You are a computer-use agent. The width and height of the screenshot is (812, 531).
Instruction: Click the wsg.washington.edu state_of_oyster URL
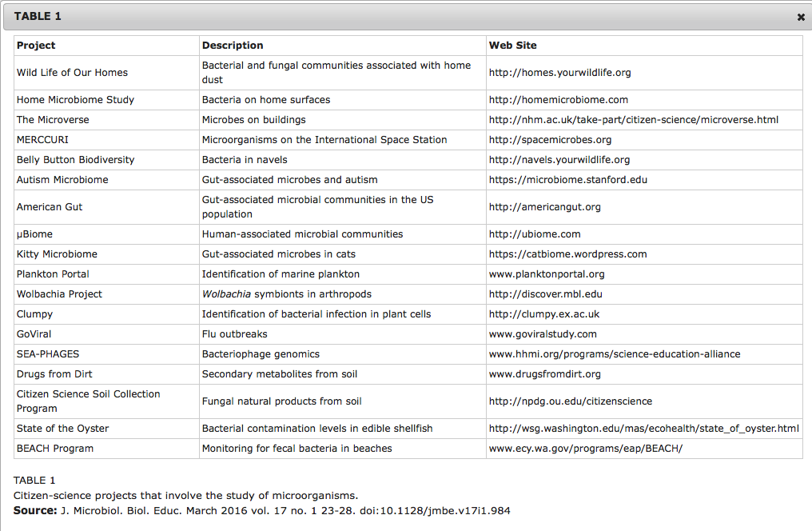click(x=643, y=429)
